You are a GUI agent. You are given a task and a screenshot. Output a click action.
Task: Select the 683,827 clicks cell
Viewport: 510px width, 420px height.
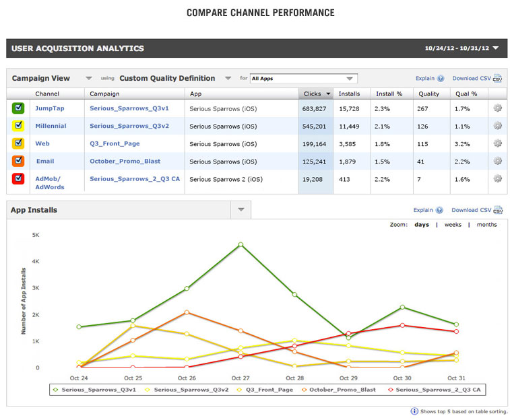[315, 108]
